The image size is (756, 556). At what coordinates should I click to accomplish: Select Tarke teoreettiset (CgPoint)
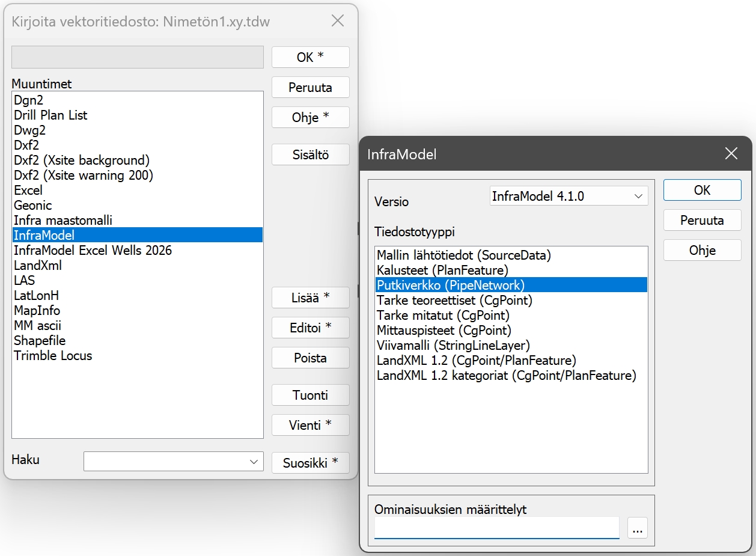click(x=511, y=300)
